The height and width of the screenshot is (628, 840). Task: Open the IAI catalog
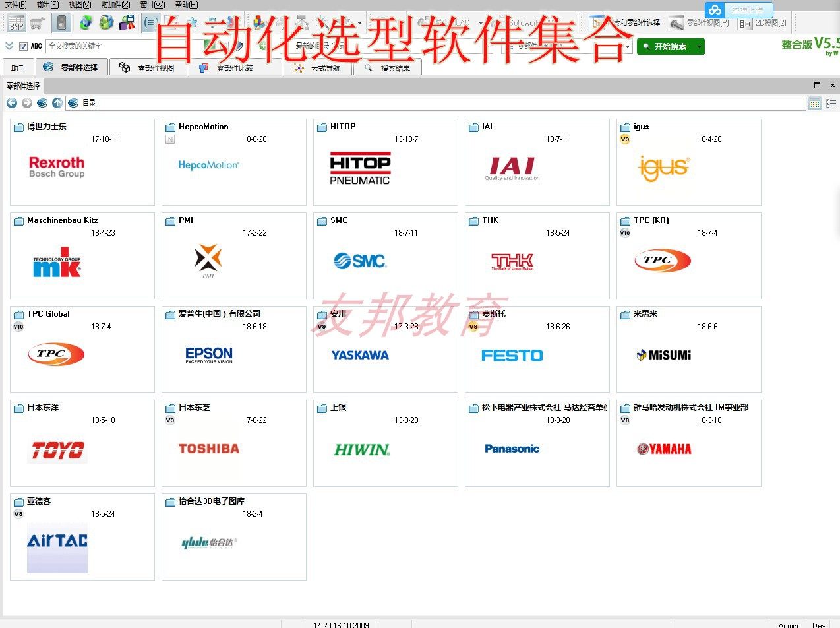[x=537, y=162]
